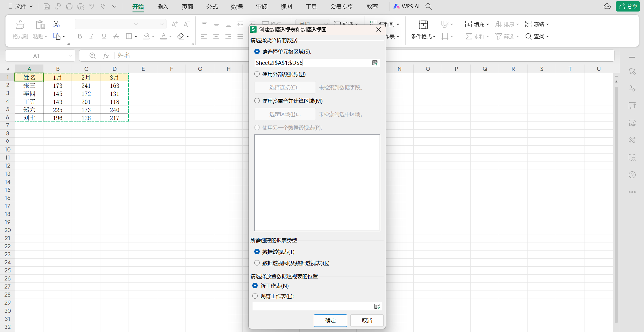Click the 选择连接 connection button
The width and height of the screenshot is (644, 332).
coord(285,87)
